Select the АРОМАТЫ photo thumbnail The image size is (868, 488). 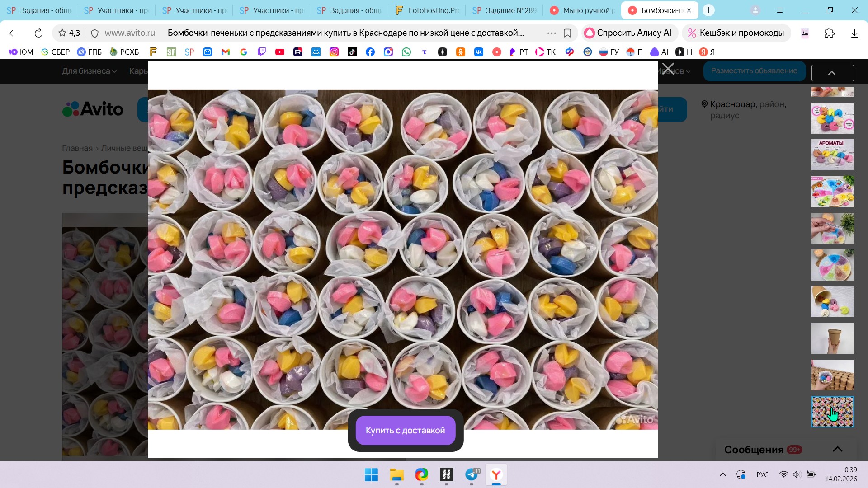point(832,155)
